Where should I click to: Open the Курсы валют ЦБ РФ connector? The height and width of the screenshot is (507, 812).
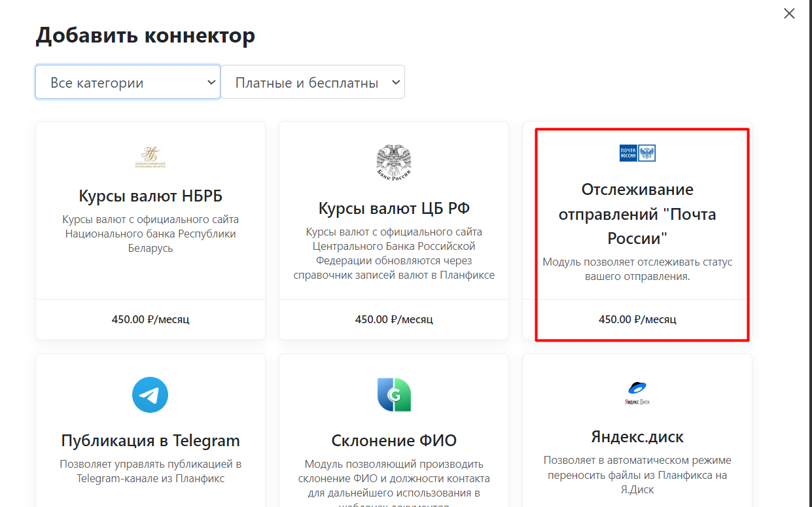tap(394, 208)
